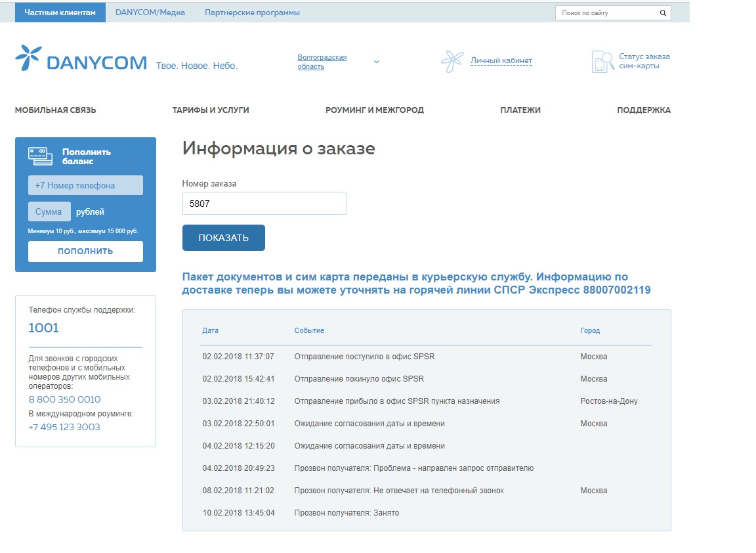Click the support phone number 1001
The image size is (756, 553).
tap(43, 328)
